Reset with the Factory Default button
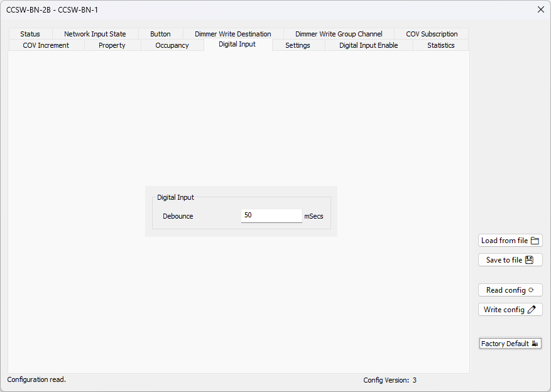 point(510,344)
